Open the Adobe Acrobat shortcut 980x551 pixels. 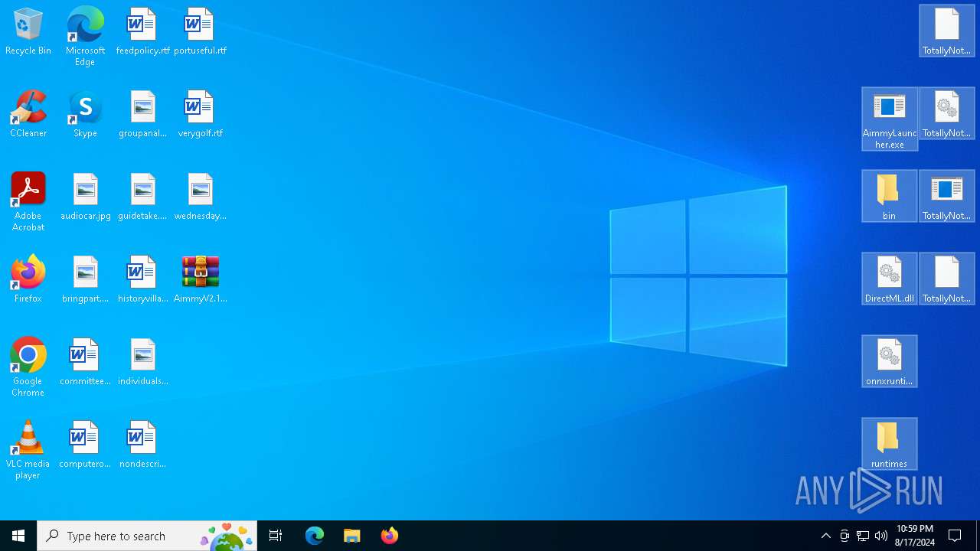click(x=28, y=202)
